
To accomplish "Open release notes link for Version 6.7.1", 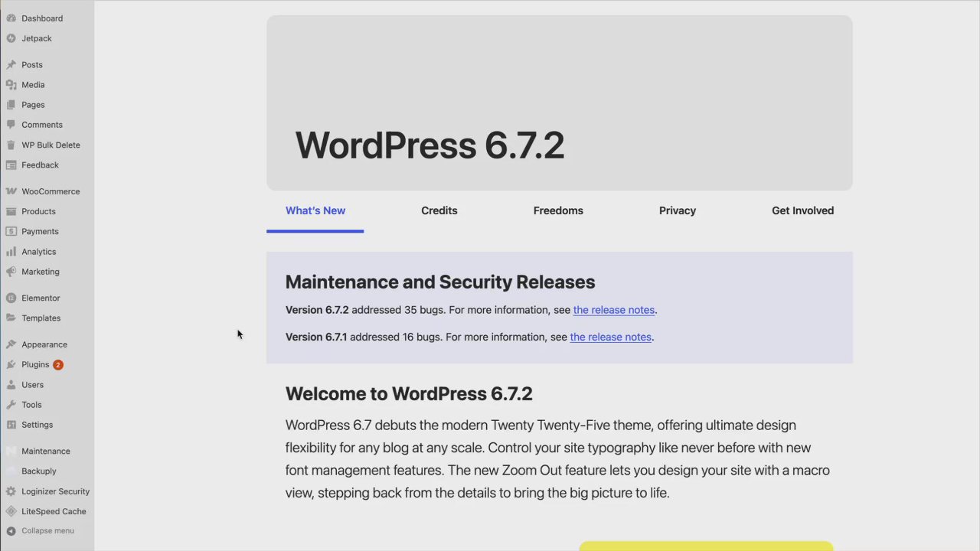I will coord(611,337).
